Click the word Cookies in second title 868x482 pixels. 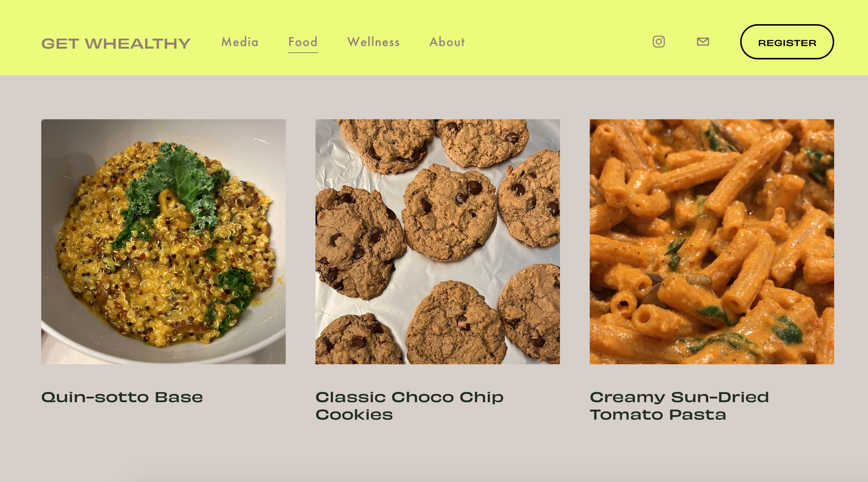point(354,415)
